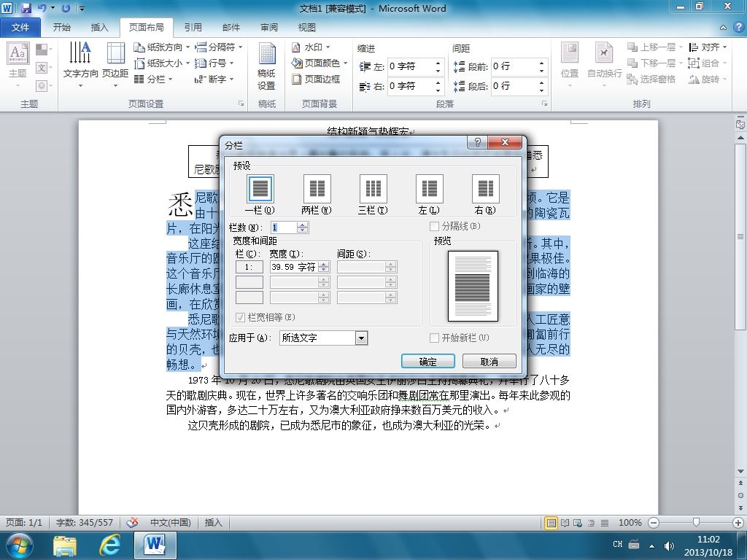
Task: Select the 左 left-column preset
Action: [429, 189]
